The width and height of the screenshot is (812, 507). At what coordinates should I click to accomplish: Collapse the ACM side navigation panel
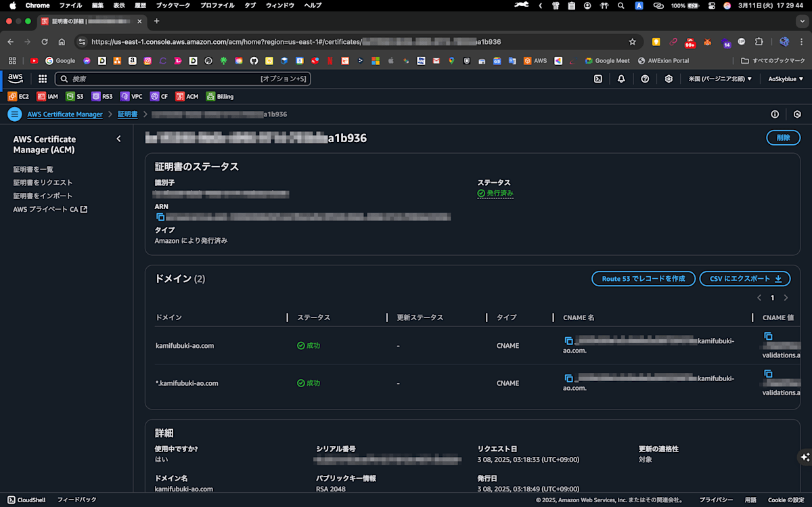click(119, 139)
